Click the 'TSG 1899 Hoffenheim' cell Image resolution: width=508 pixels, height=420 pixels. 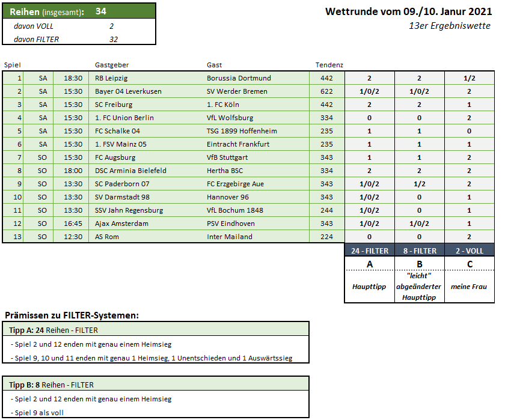pos(242,131)
